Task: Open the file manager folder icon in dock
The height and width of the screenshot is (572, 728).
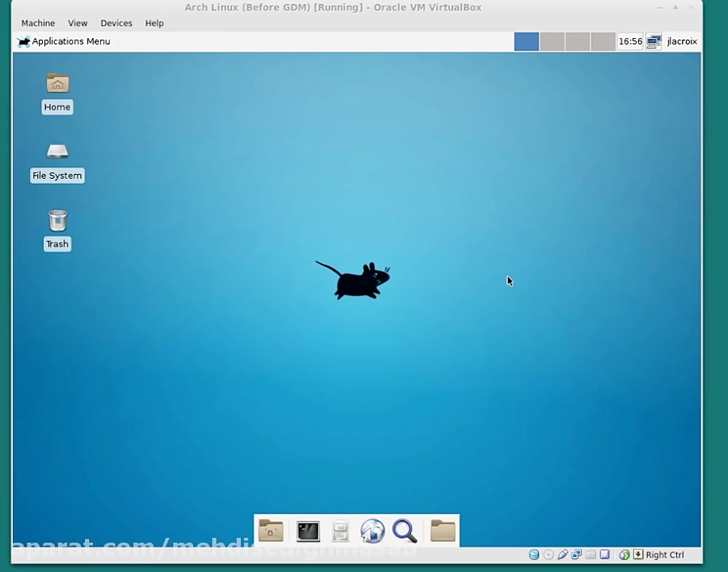Action: (x=442, y=531)
